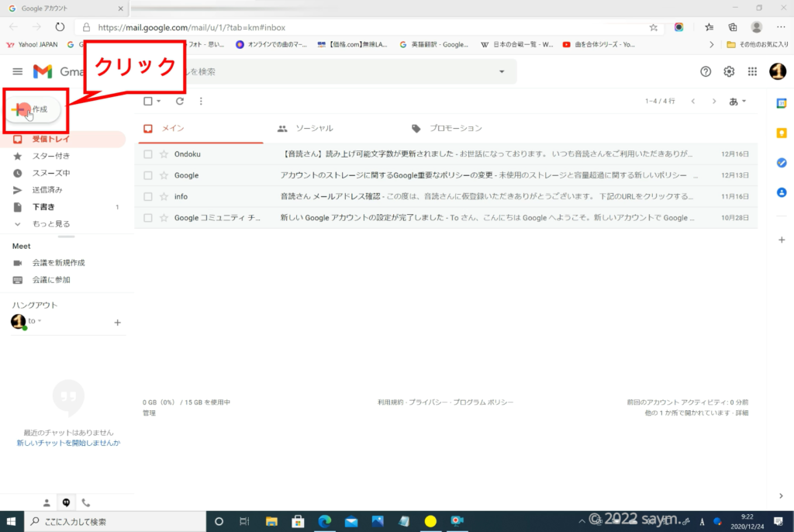Expand the search options dropdown arrow
Viewport: 794px width, 532px height.
click(x=502, y=71)
